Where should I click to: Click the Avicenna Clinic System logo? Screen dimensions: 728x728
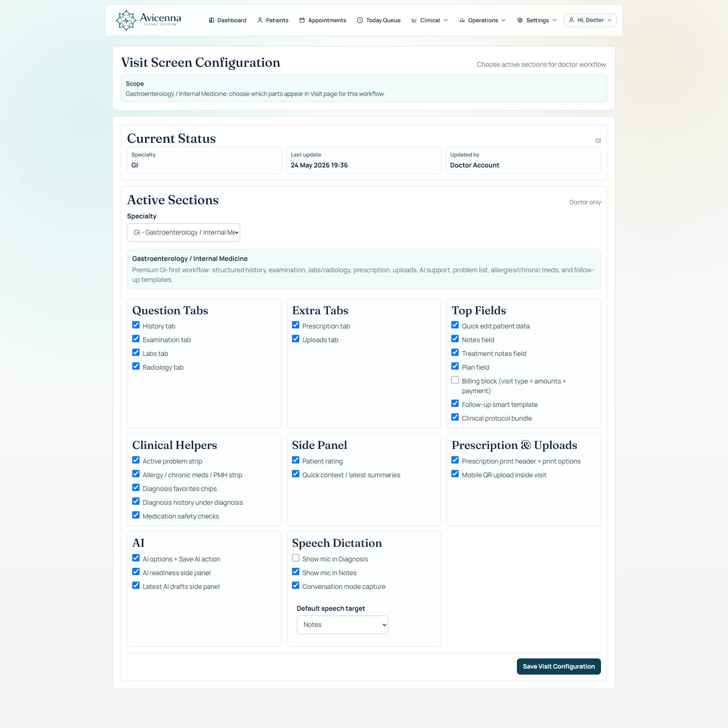click(148, 20)
